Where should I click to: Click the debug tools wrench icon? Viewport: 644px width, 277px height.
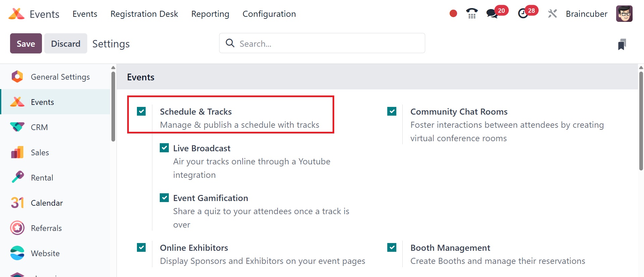tap(552, 14)
